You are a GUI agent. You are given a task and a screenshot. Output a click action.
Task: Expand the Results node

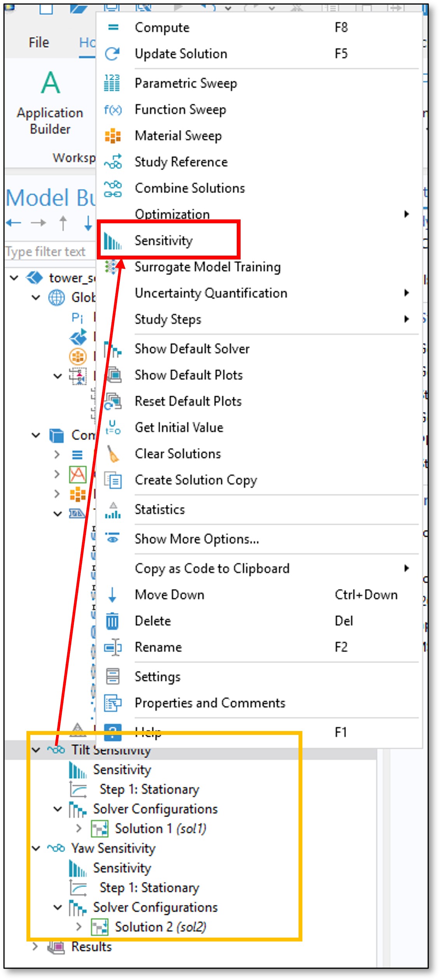click(x=35, y=946)
